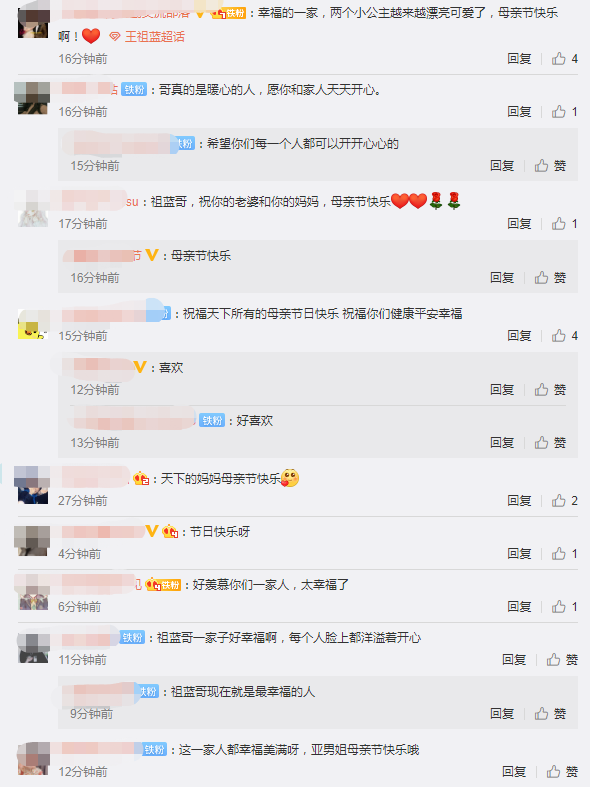Reply to '祖蓝哥现在就是最幸福的人' sub-comment
590x787 pixels.
tap(502, 713)
